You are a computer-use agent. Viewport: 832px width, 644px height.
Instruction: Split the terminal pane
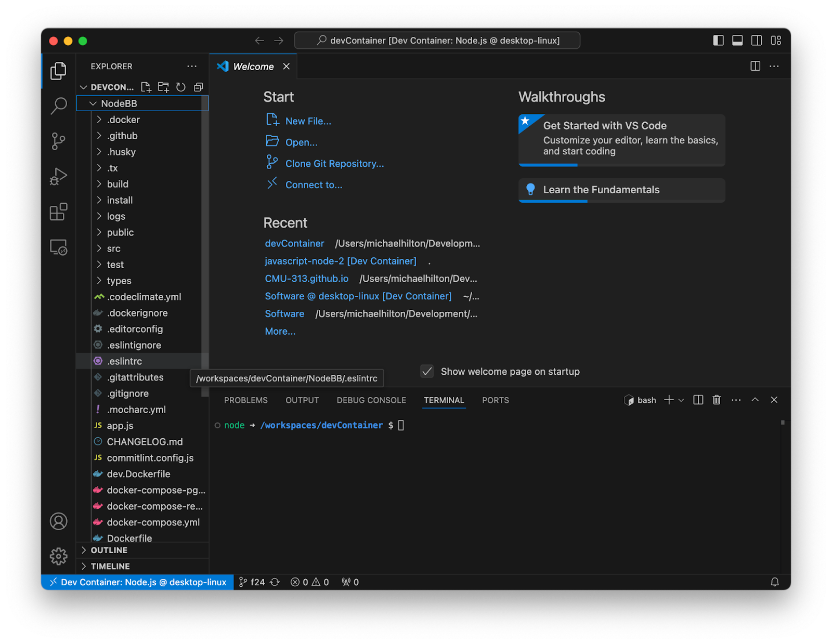(x=698, y=400)
